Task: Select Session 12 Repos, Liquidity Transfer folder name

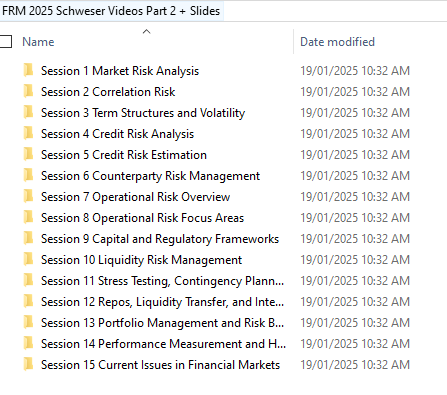Action: coord(162,302)
